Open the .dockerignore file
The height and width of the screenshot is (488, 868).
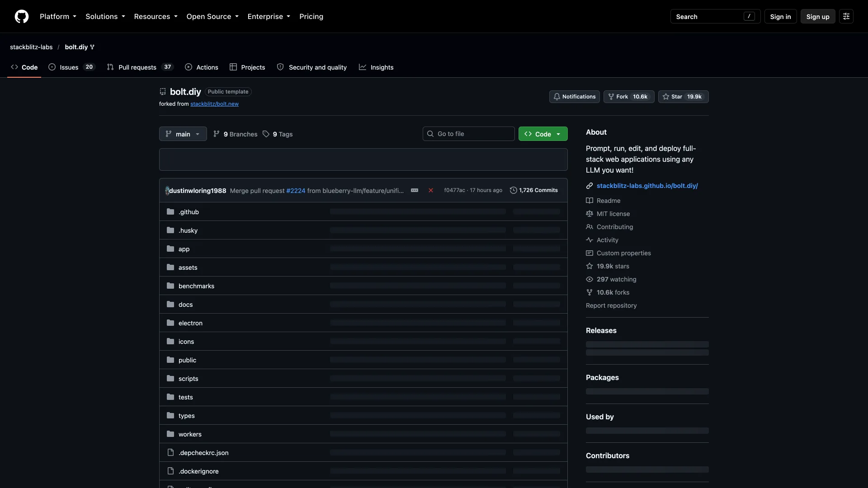tap(198, 471)
